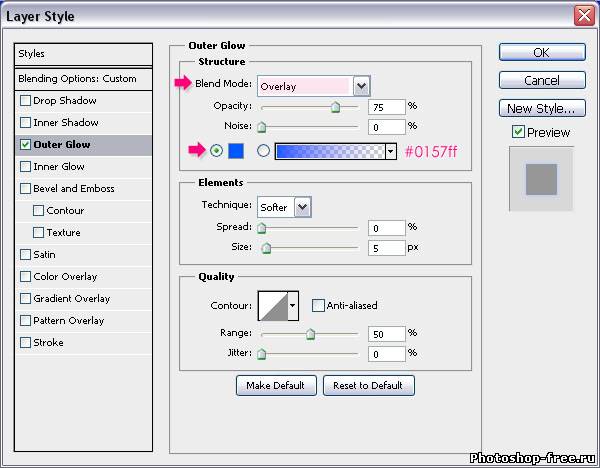Select Blending Options: Custom in list

(77, 79)
